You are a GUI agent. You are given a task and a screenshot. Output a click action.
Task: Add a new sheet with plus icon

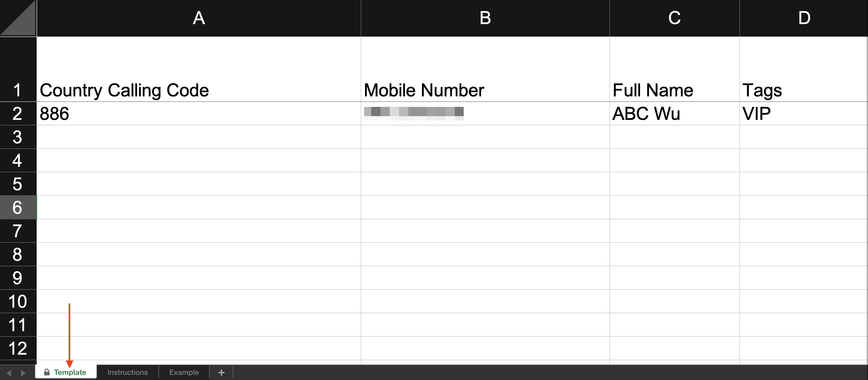pos(221,372)
